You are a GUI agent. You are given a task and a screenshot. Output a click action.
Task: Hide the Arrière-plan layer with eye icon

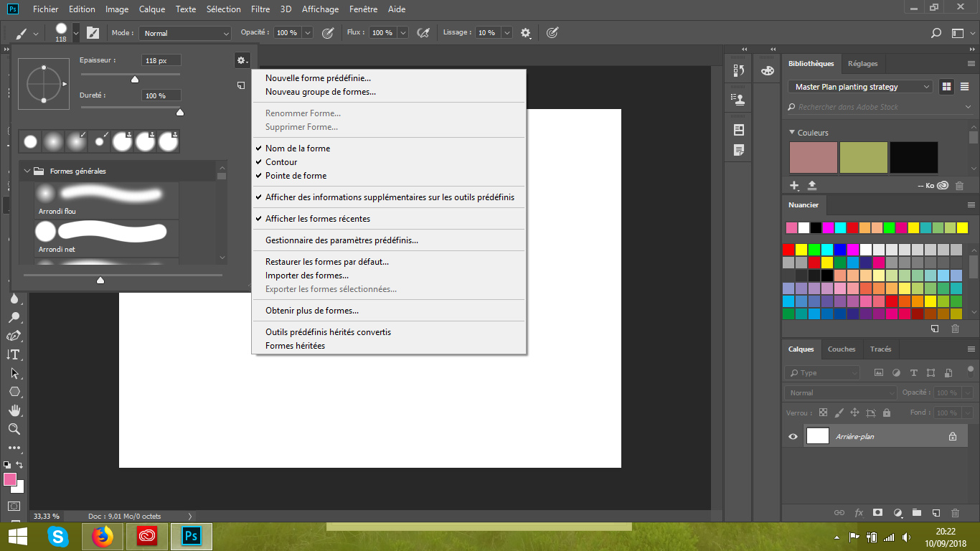[x=793, y=436]
